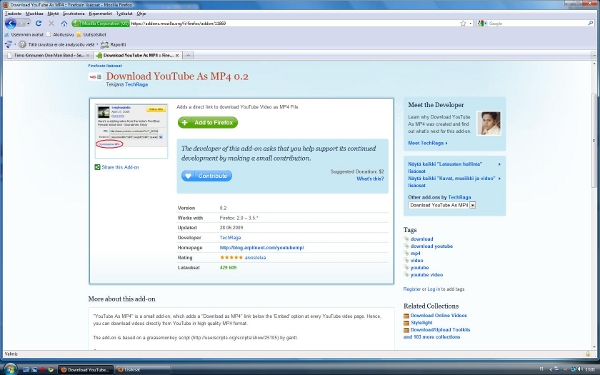Click the Log in link
Screen dimensions: 600x375
pos(434,289)
